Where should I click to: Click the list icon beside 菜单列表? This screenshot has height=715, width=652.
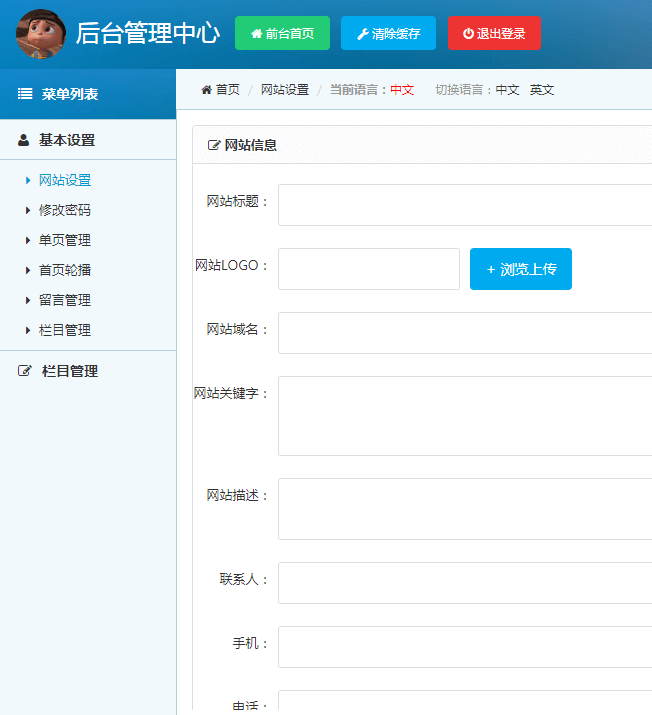[25, 95]
